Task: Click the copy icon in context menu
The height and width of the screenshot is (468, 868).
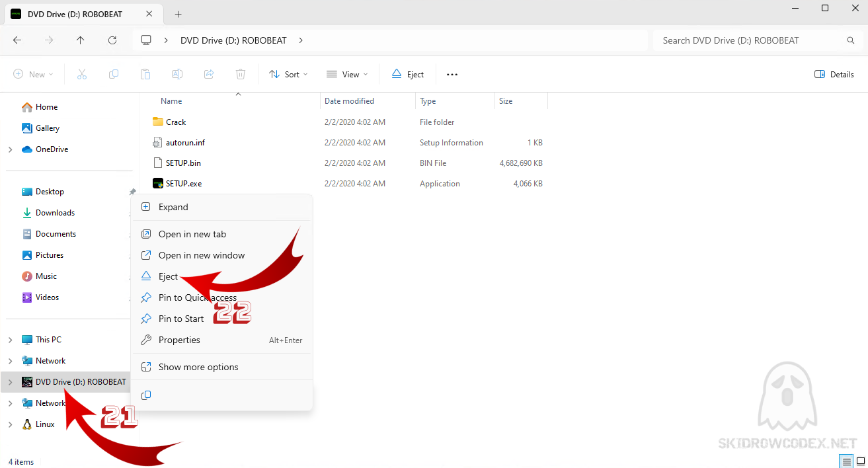Action: pos(146,395)
